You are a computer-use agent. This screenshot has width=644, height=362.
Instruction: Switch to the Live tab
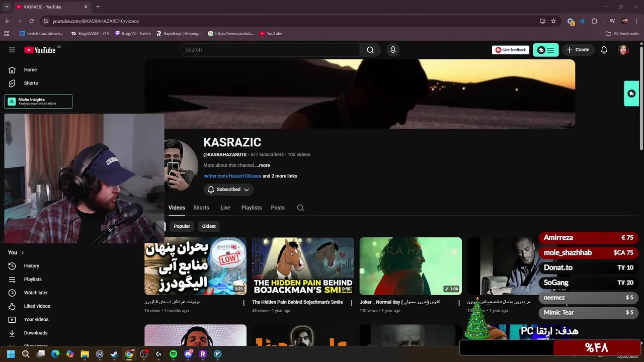tap(225, 208)
